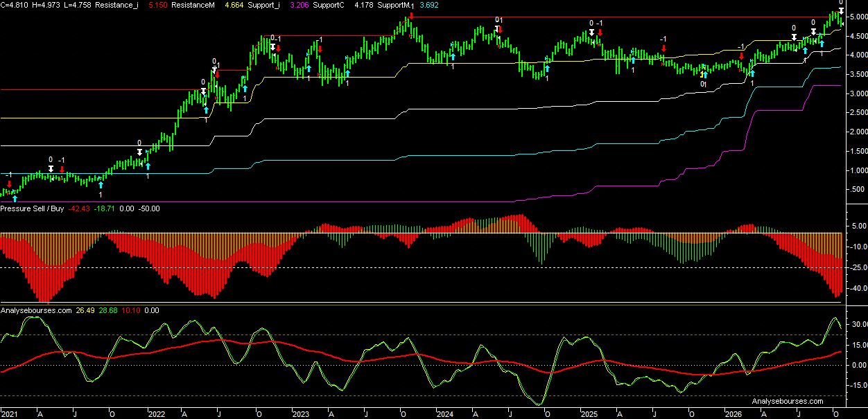868x419 pixels.
Task: Click the white 4.178 value
Action: coord(365,5)
